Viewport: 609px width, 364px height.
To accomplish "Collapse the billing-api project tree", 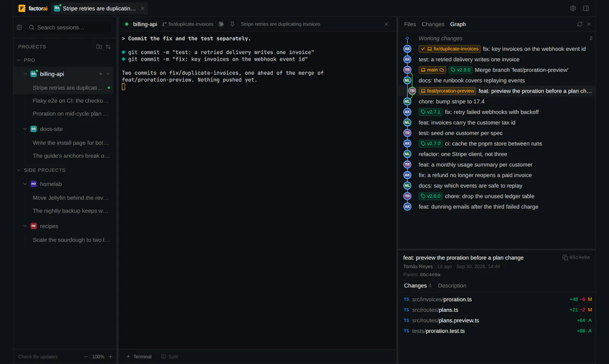I will (25, 74).
